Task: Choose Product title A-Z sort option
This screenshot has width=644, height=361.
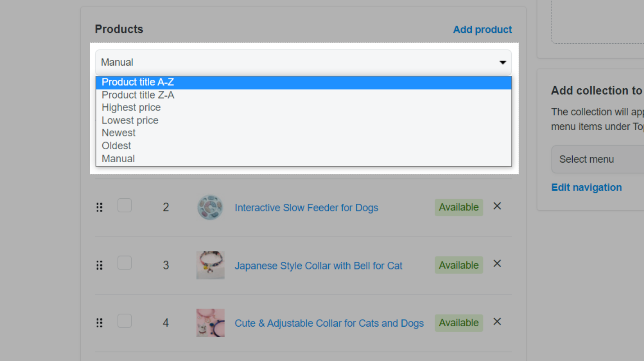Action: [138, 82]
